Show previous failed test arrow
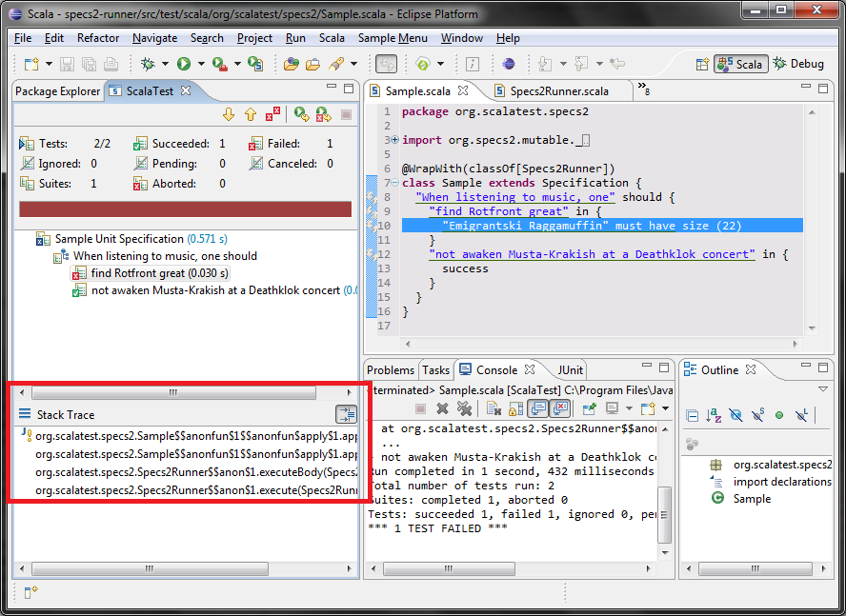 251,114
